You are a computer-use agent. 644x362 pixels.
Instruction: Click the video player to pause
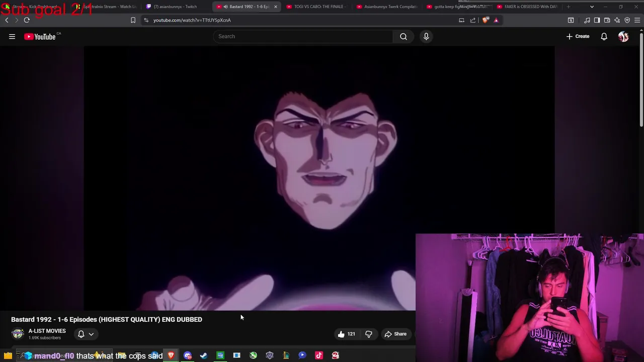pos(319,178)
